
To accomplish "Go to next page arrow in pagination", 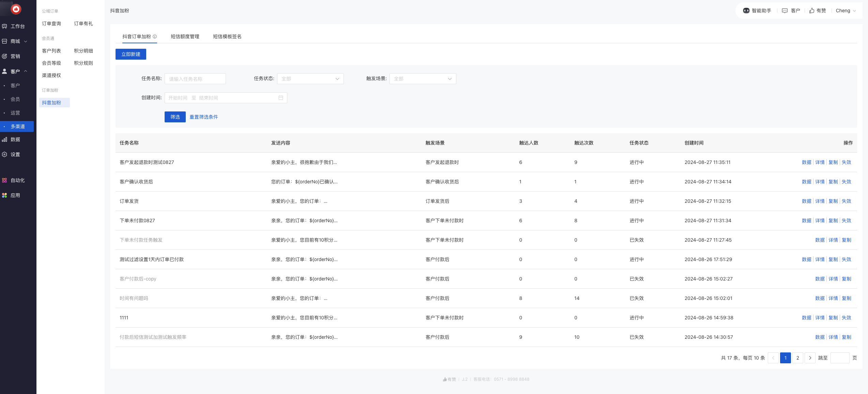I will click(810, 358).
